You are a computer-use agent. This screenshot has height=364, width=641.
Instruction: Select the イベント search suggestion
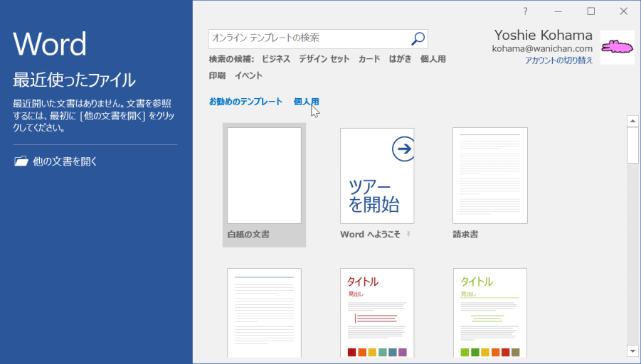pyautogui.click(x=248, y=75)
